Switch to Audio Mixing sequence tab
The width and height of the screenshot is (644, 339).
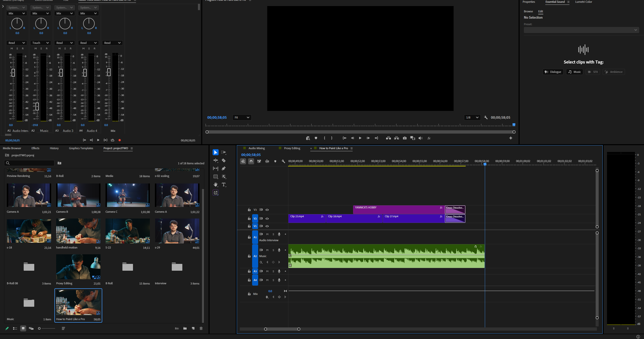(x=257, y=148)
